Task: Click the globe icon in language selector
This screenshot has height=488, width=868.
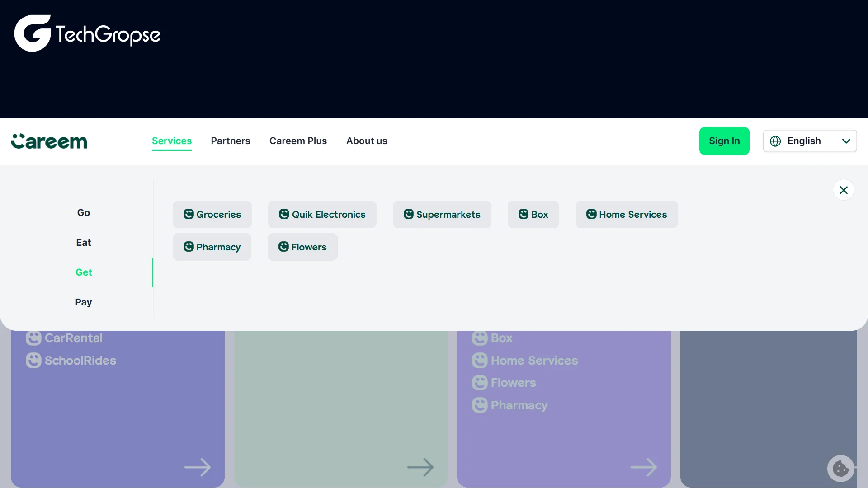Action: (x=775, y=141)
